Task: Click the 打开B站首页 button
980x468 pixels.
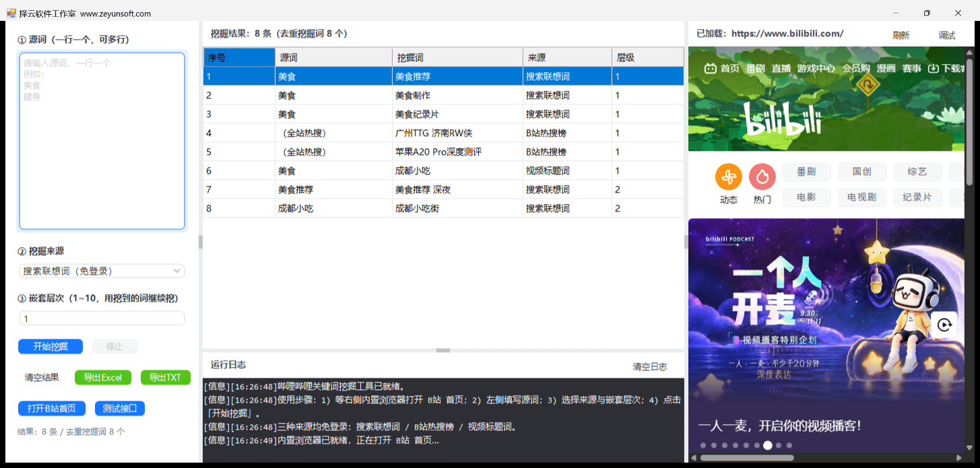Action: 51,408
